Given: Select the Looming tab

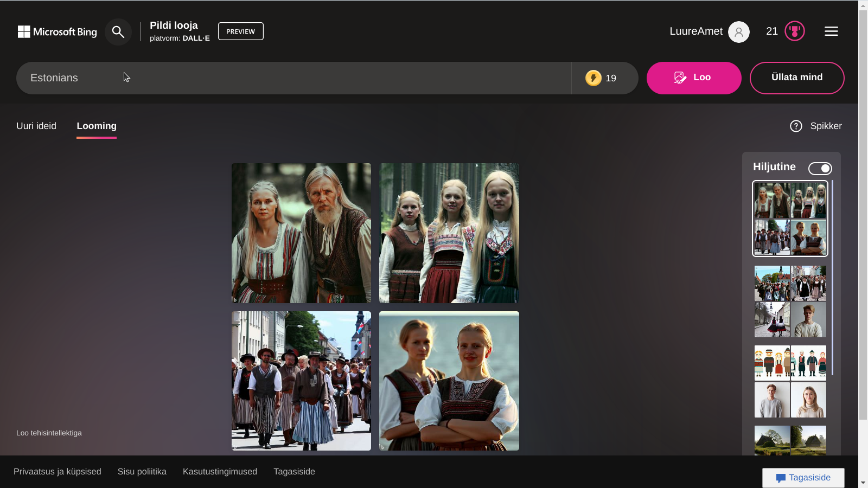Looking at the screenshot, I should click(x=97, y=126).
